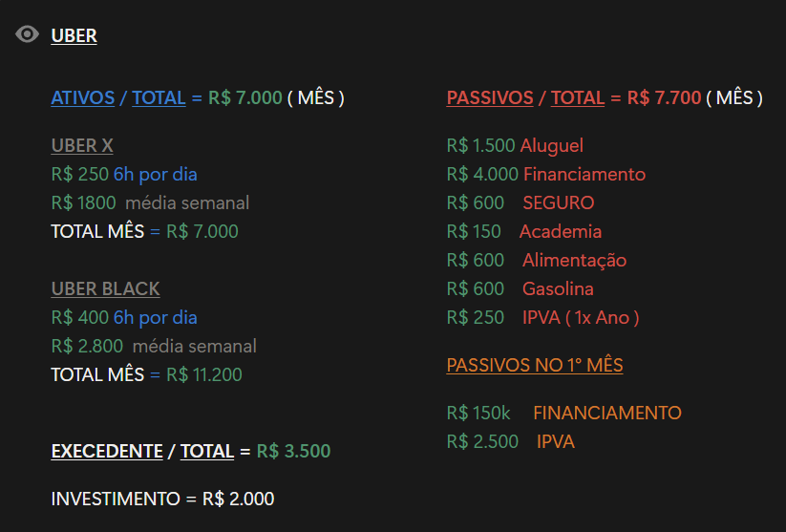Click the PASSIVOS red heading
The image size is (786, 532).
coord(490,97)
